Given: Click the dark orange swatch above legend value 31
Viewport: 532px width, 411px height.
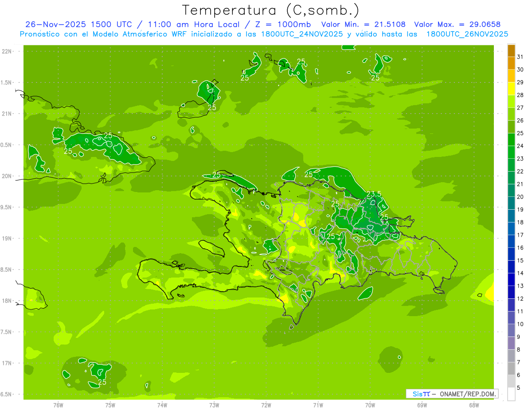Looking at the screenshot, I should pos(511,51).
